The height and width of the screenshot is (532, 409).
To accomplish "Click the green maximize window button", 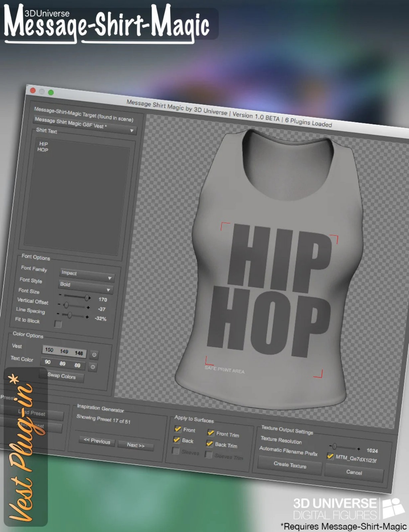I will point(51,92).
